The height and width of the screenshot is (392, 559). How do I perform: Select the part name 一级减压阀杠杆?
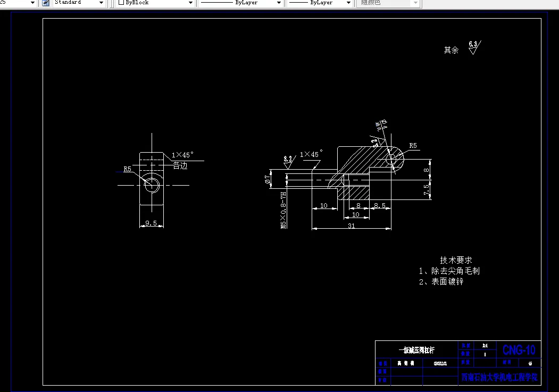coord(416,350)
